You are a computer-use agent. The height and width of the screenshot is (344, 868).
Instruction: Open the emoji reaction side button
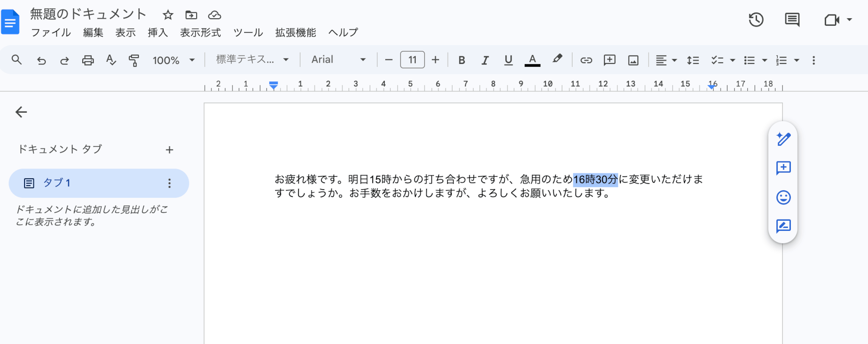783,197
